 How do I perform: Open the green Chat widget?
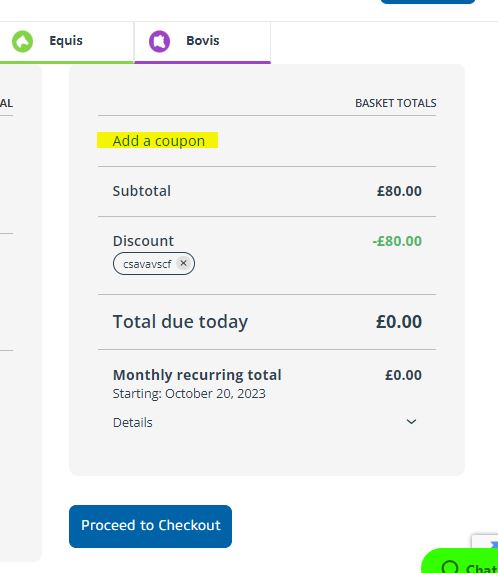(460, 561)
